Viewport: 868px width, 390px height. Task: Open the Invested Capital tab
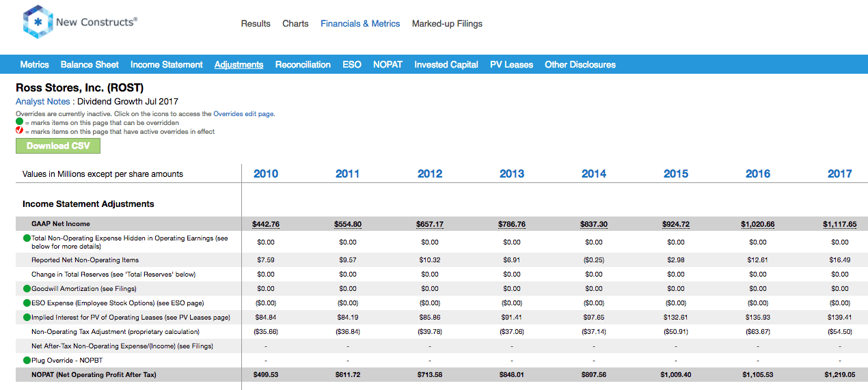click(446, 65)
